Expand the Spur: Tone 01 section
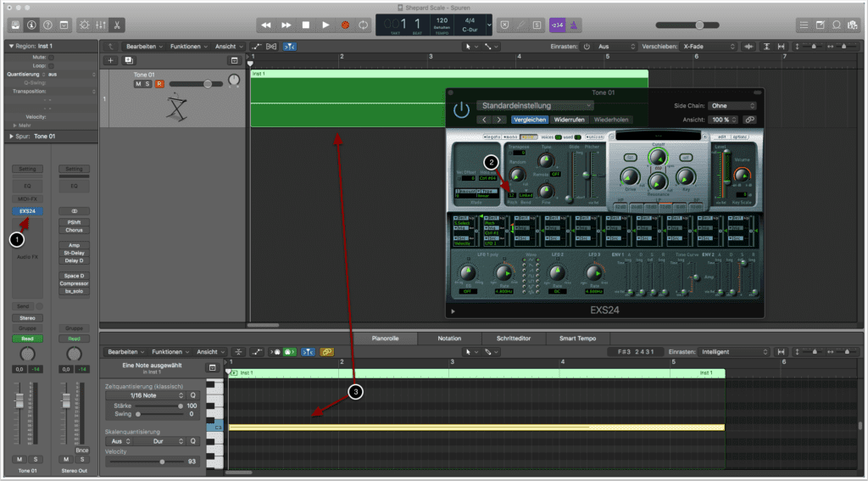The width and height of the screenshot is (868, 481). (12, 136)
